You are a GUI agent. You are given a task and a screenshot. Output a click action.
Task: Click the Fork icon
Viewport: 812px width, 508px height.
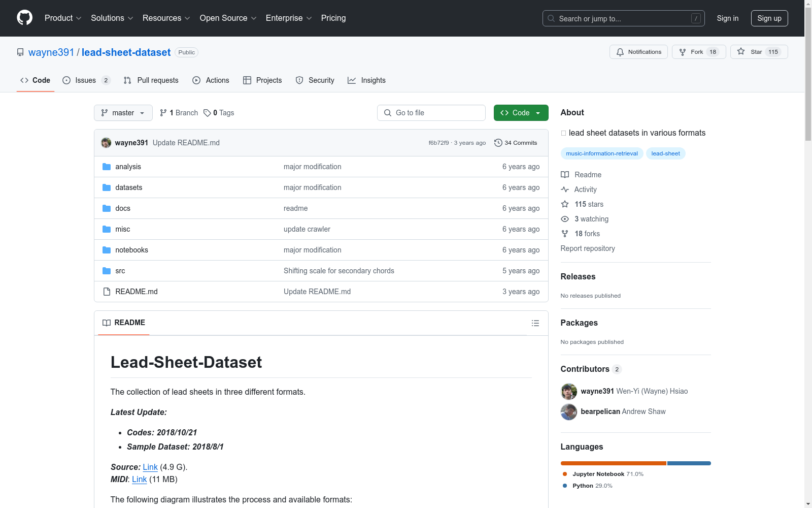click(683, 52)
